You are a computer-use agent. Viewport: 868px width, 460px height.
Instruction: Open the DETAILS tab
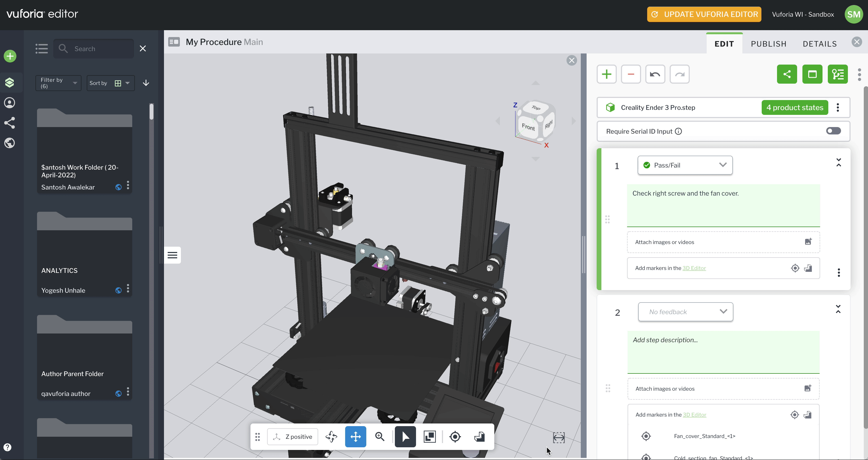820,44
